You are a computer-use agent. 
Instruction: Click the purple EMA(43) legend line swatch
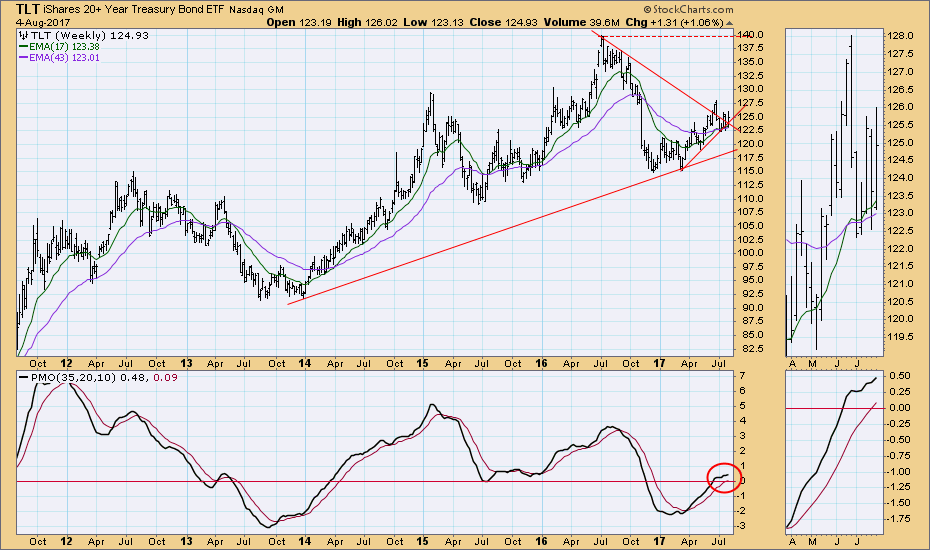23,58
